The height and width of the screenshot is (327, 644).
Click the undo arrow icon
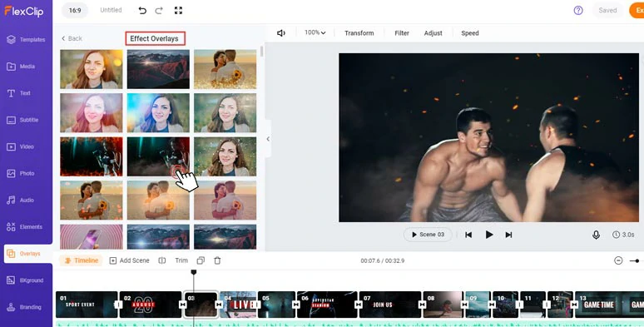[x=142, y=10]
